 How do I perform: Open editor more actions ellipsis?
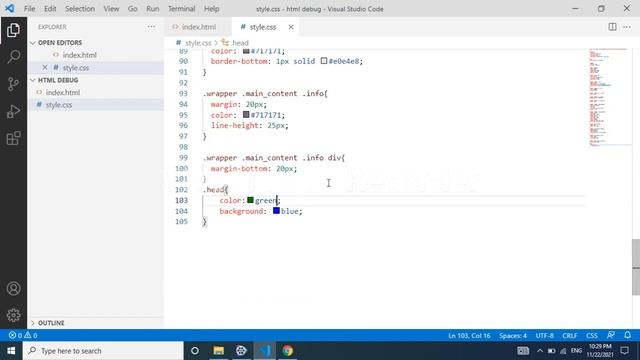coord(627,27)
